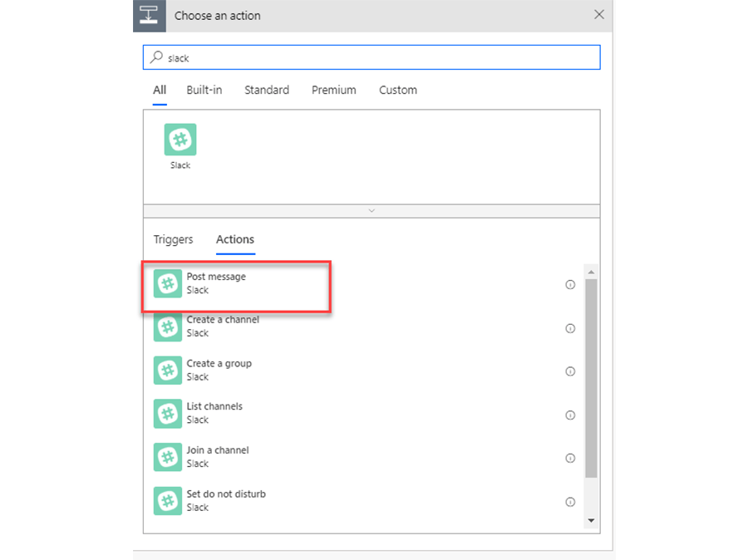Image resolution: width=748 pixels, height=560 pixels.
Task: Click the actions list scrollbar thumb
Action: click(x=591, y=378)
